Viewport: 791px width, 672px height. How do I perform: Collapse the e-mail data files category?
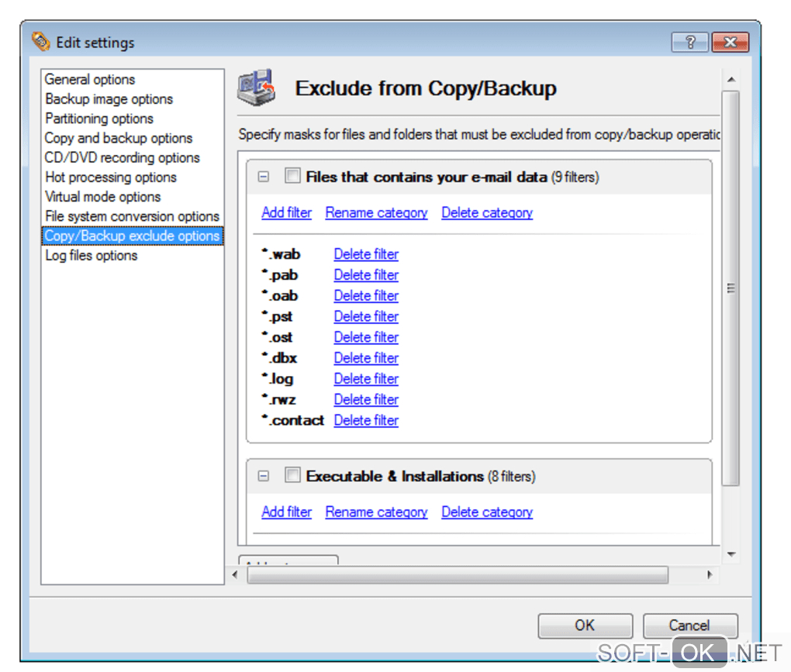264,177
